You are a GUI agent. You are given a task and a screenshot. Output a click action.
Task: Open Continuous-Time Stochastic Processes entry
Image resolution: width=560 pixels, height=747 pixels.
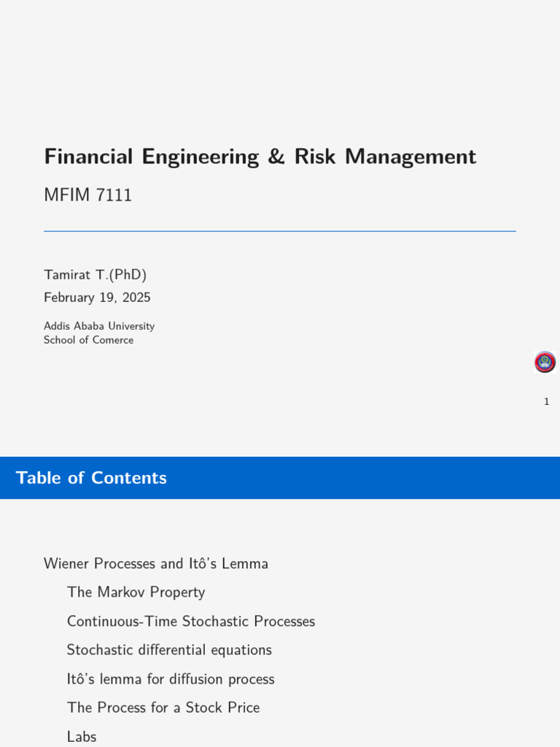(x=191, y=622)
